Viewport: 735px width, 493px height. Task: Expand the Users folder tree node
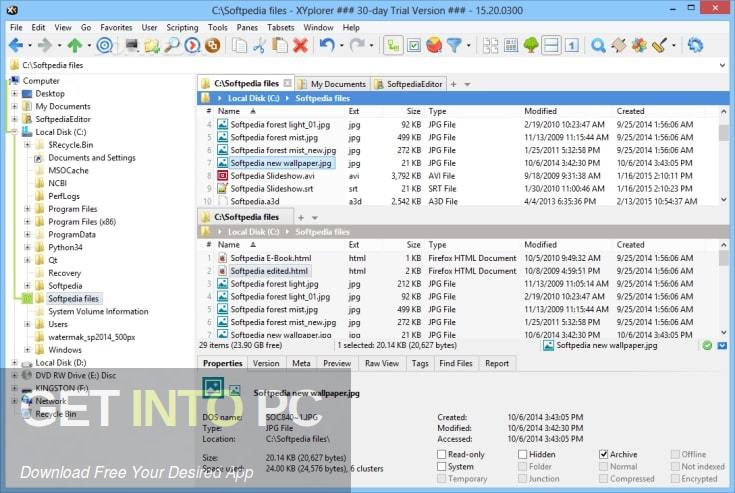[27, 324]
